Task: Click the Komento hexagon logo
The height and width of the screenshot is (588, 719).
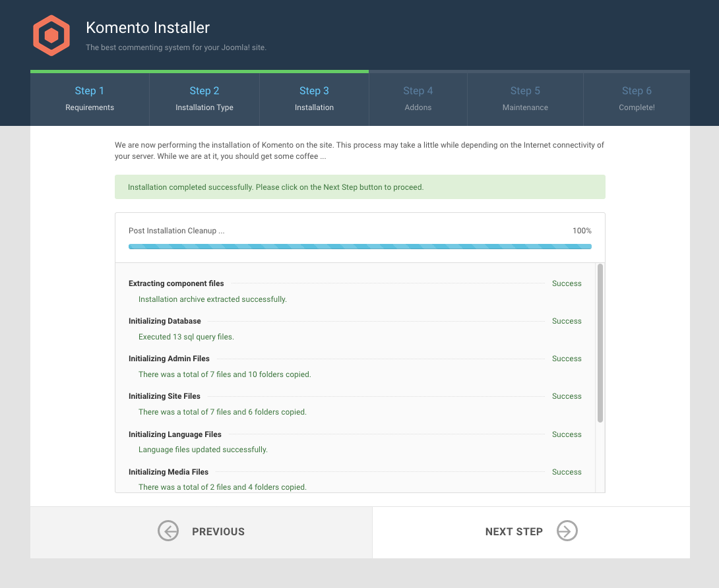Action: [x=51, y=36]
